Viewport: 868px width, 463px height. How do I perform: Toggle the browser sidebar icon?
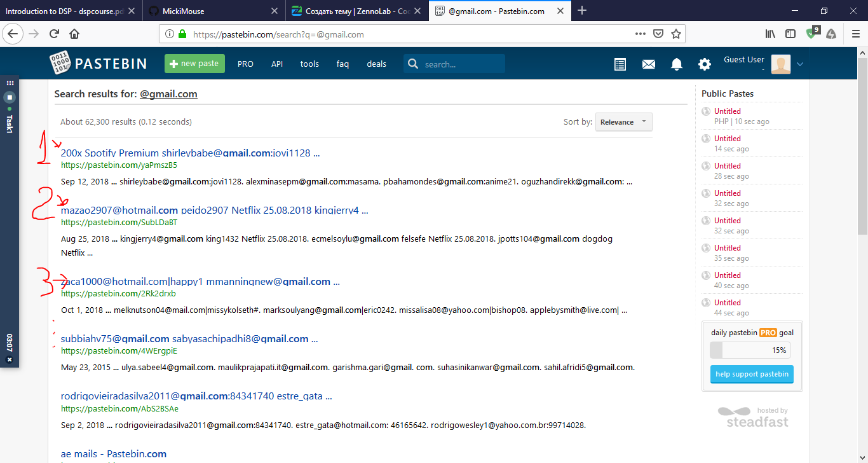pos(790,34)
